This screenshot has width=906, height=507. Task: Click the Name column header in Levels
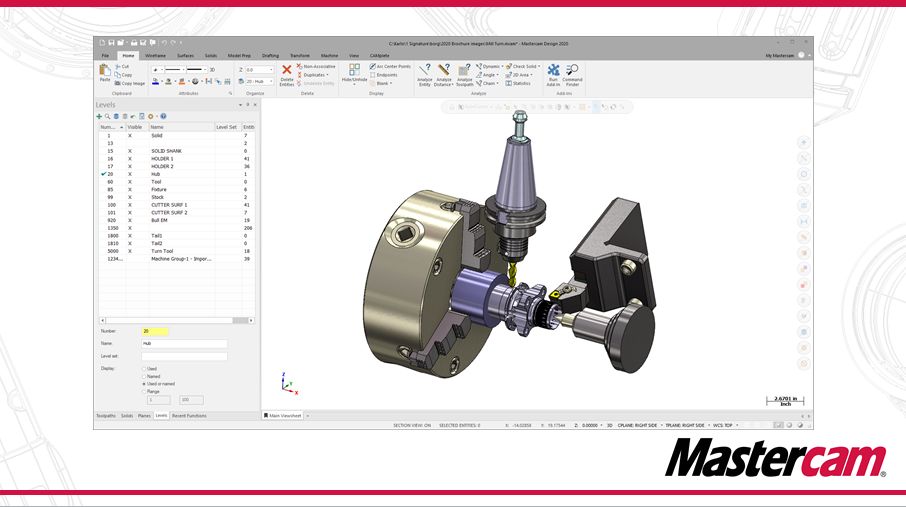[181, 127]
